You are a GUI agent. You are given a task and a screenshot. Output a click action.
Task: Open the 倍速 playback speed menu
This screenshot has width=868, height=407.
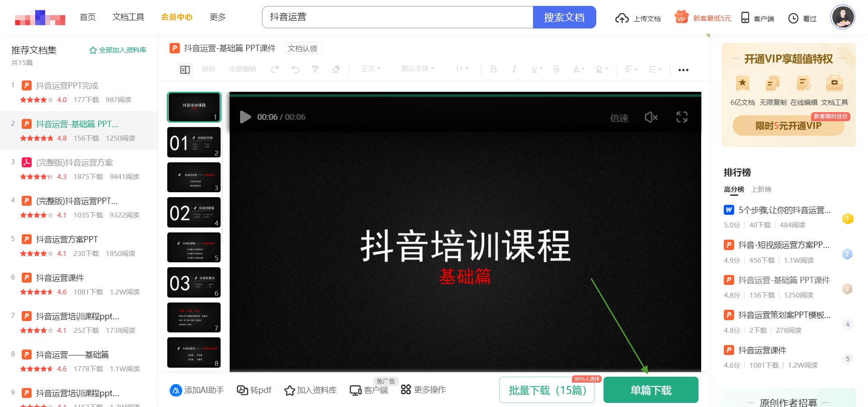pos(619,118)
